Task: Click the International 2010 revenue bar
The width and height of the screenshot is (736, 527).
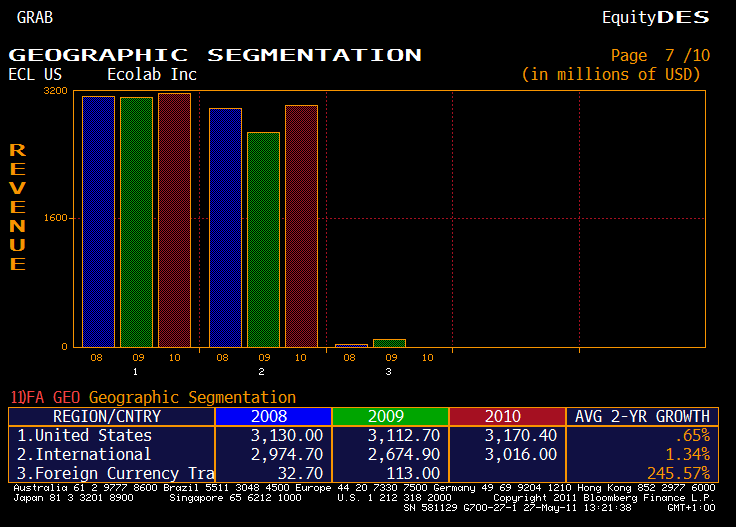Action: [301, 226]
